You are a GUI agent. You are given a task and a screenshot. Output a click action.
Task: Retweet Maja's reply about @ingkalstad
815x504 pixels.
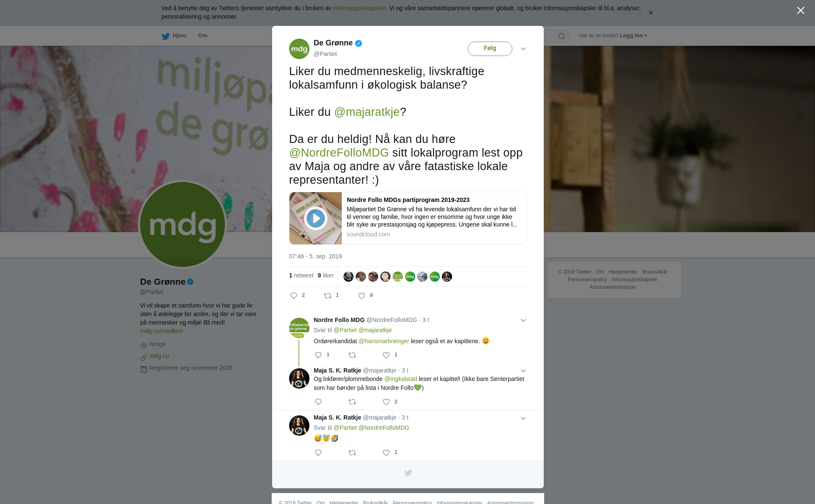tap(352, 402)
